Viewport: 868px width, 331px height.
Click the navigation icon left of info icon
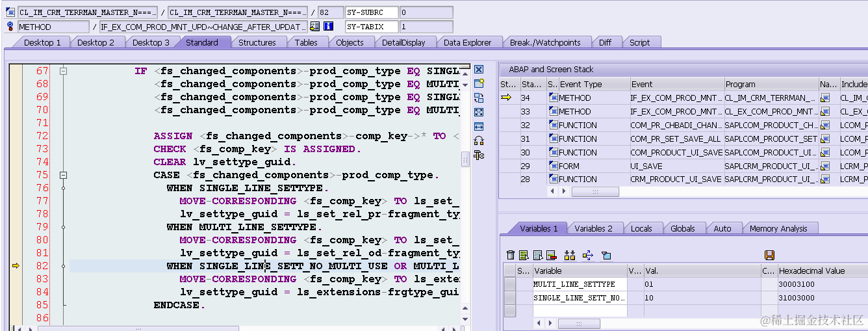[315, 27]
